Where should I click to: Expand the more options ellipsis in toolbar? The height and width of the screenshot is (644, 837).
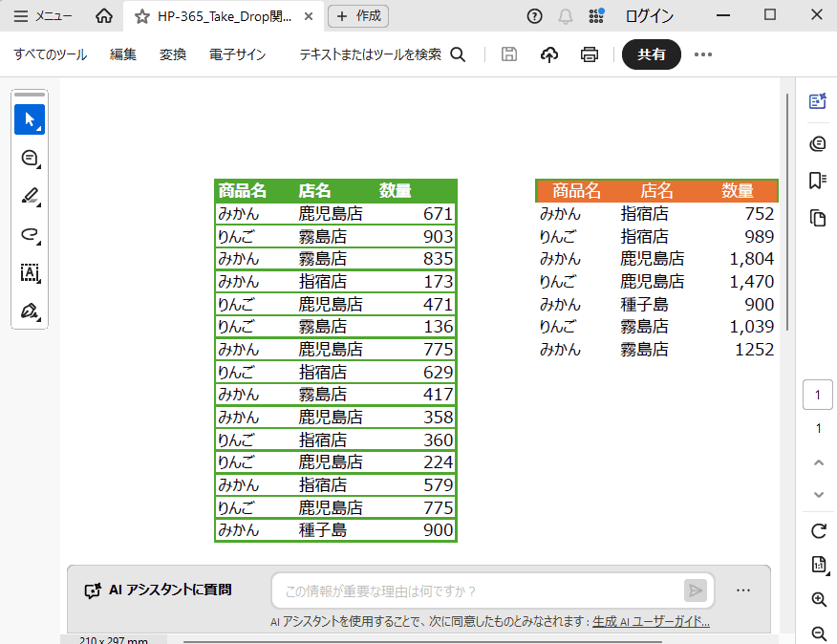pyautogui.click(x=703, y=54)
